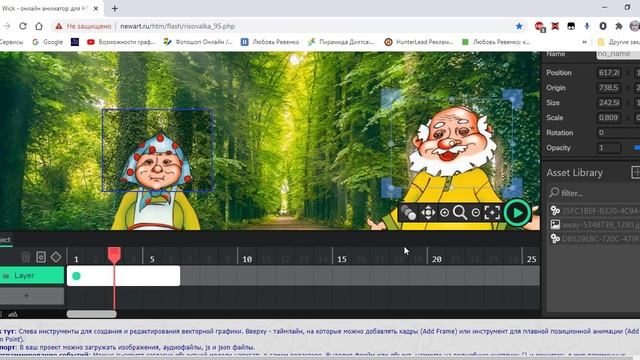Open the Возможности граф... YouTube bookmark

(x=121, y=42)
